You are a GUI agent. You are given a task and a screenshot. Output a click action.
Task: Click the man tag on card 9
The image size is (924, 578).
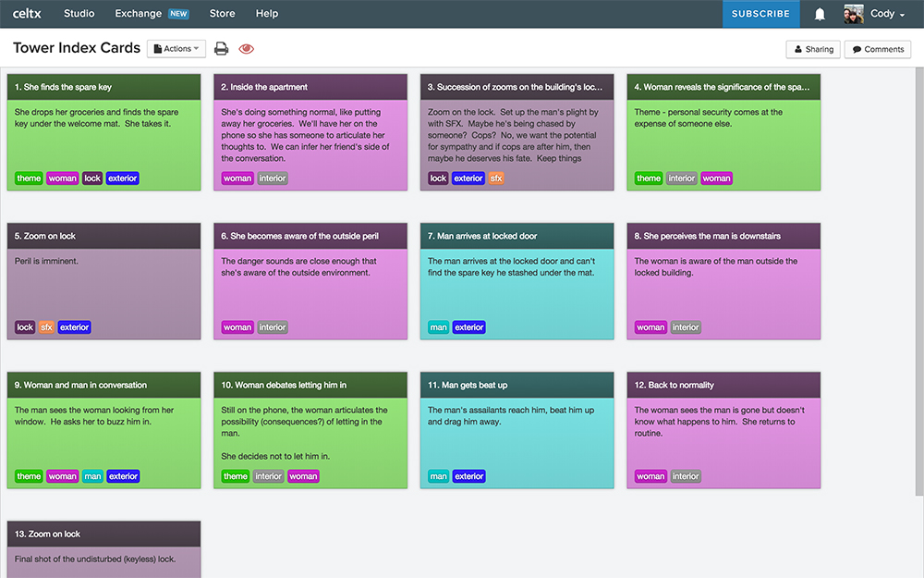click(x=92, y=476)
